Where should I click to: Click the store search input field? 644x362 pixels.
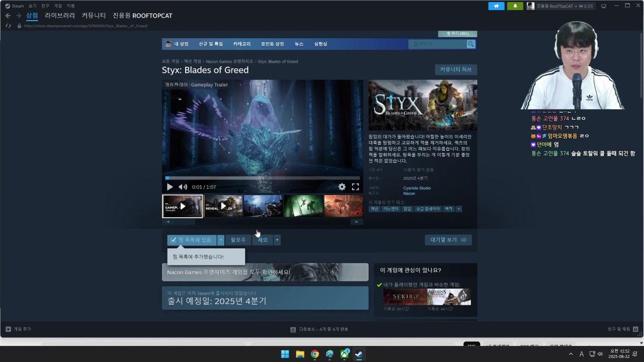tap(437, 44)
